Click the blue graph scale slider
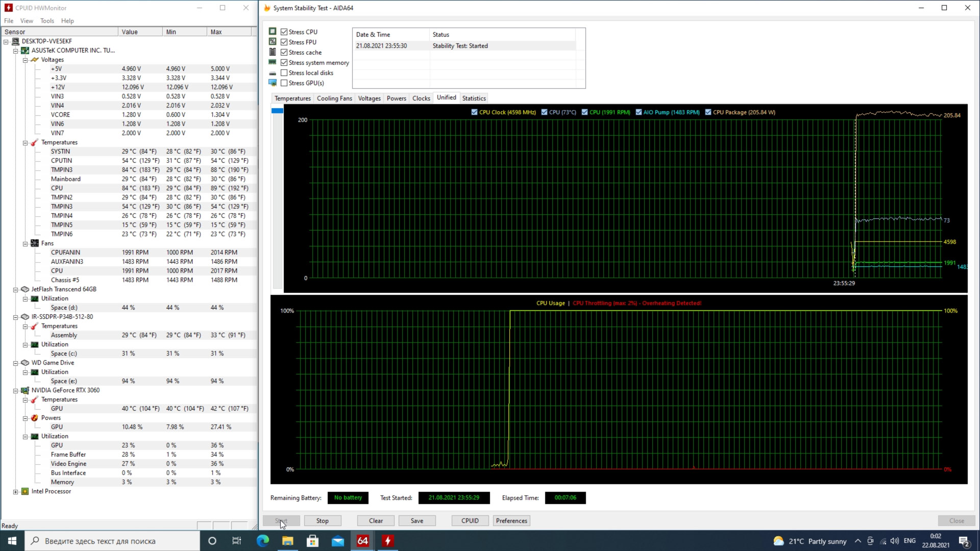 277,111
